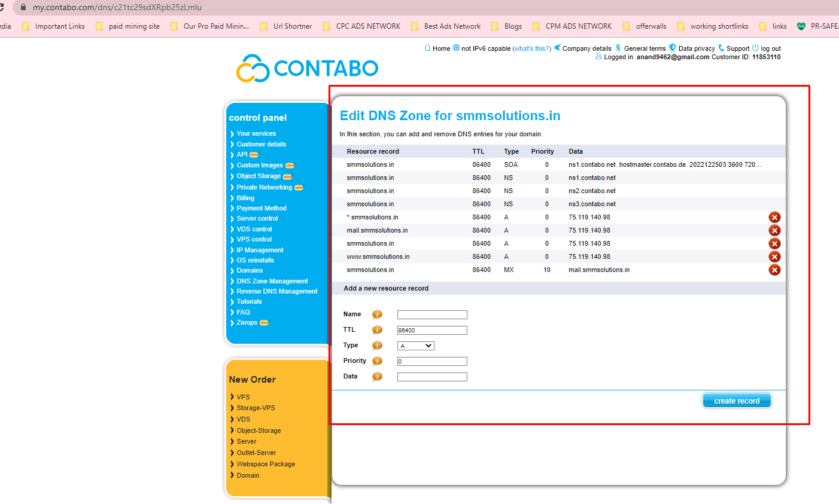Order a new Domain
839x504 pixels.
click(x=248, y=475)
